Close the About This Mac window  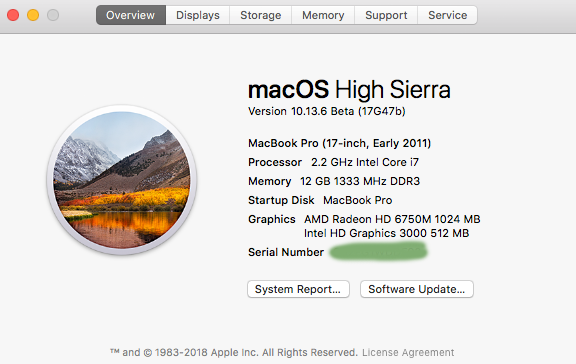pyautogui.click(x=13, y=15)
